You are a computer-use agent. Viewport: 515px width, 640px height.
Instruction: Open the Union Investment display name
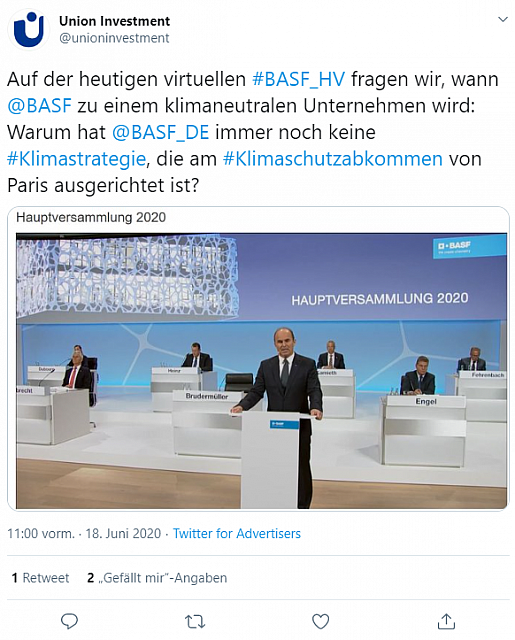point(115,21)
